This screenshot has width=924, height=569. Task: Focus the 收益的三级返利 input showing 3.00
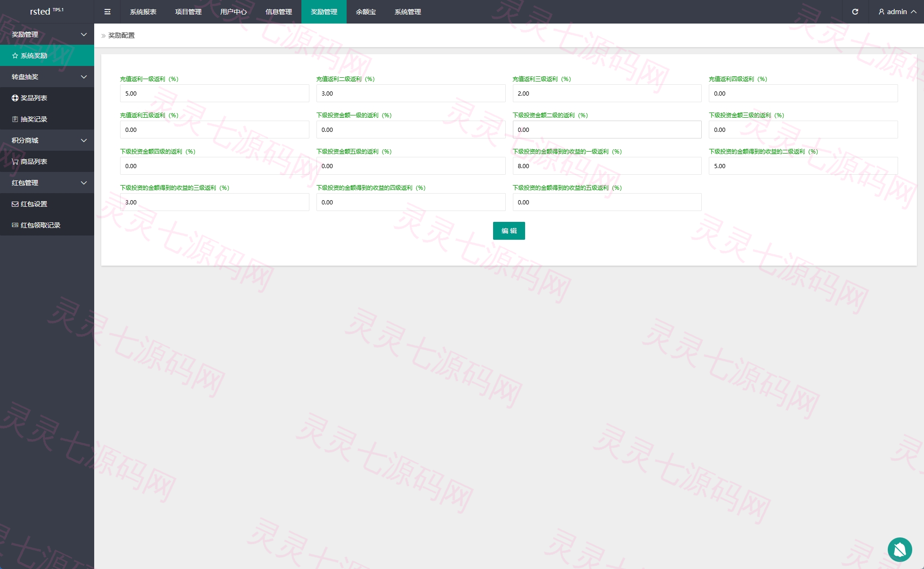215,202
